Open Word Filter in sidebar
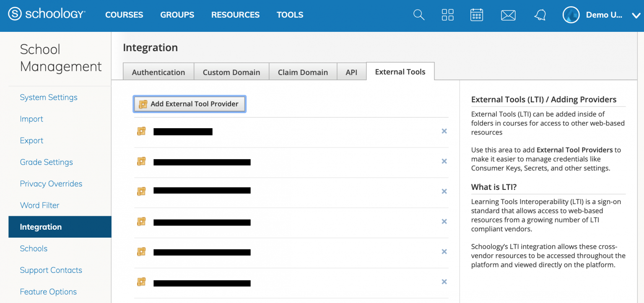This screenshot has width=644, height=303. pos(39,205)
